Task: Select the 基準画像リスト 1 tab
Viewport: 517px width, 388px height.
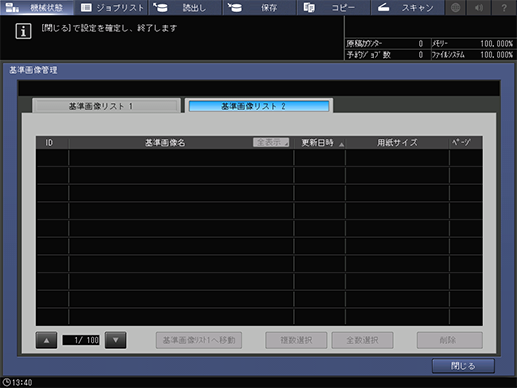Action: [x=106, y=106]
